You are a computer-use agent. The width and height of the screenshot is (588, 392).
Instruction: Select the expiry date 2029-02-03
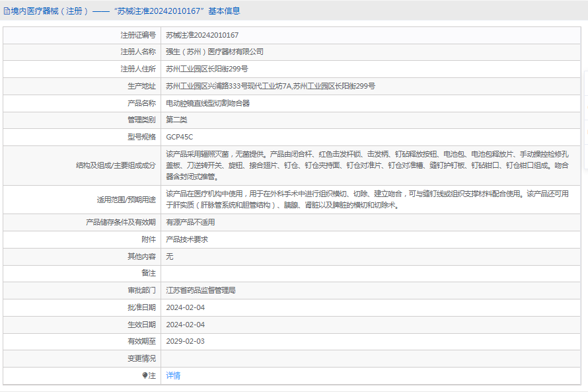tap(185, 341)
